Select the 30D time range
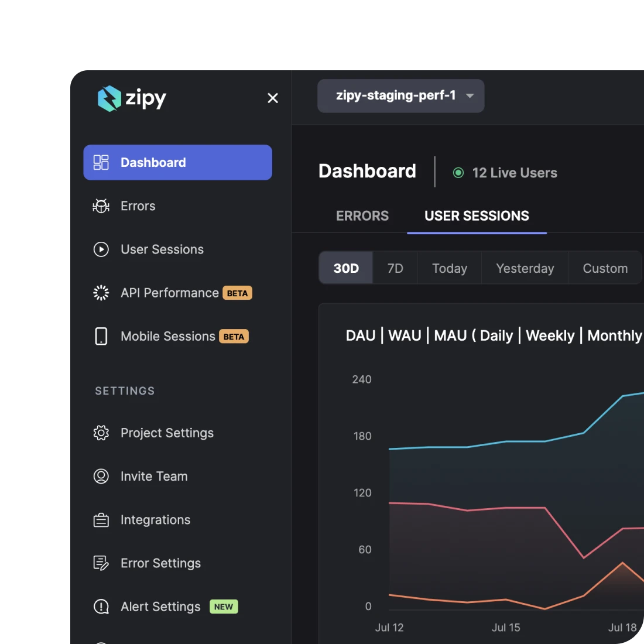644x644 pixels. click(346, 268)
